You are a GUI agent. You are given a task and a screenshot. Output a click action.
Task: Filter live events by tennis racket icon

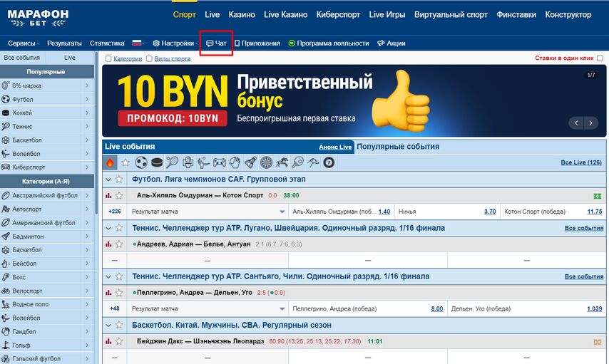point(172,162)
